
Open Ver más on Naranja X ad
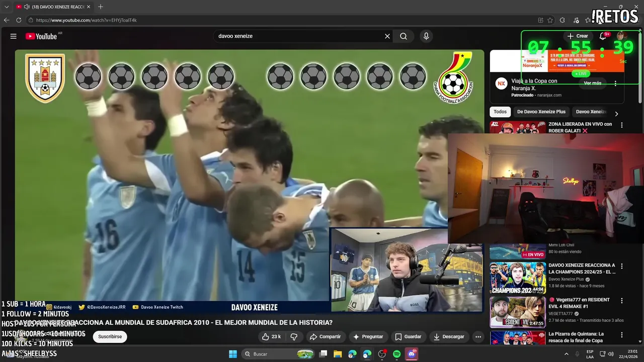click(x=592, y=83)
